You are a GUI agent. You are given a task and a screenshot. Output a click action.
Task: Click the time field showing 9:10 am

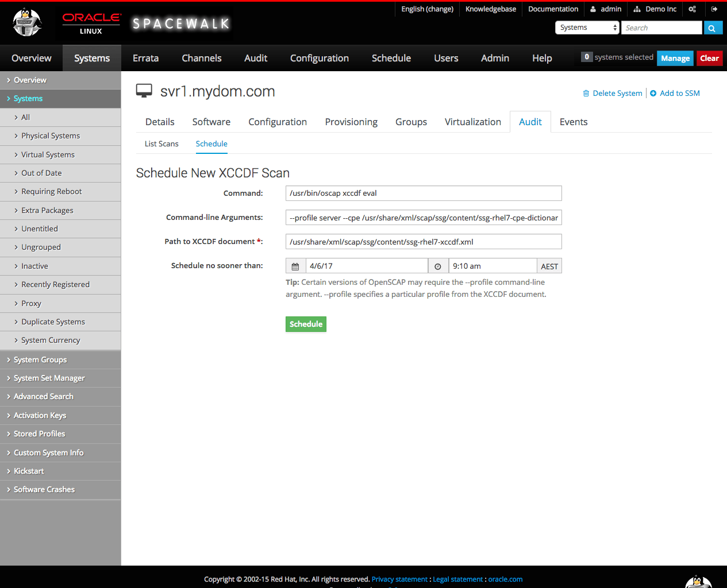pos(493,266)
